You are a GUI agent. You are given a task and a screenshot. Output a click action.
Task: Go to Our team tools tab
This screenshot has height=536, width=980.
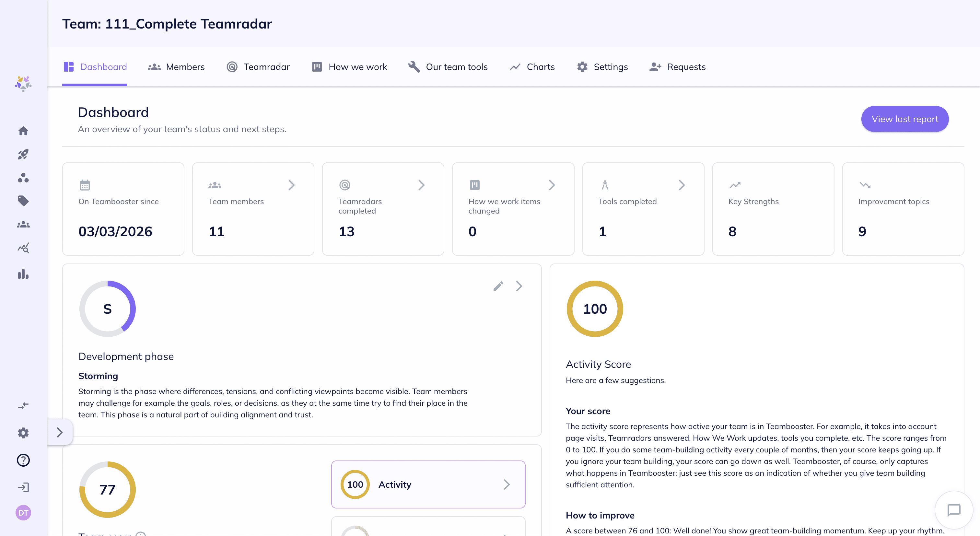pos(448,67)
